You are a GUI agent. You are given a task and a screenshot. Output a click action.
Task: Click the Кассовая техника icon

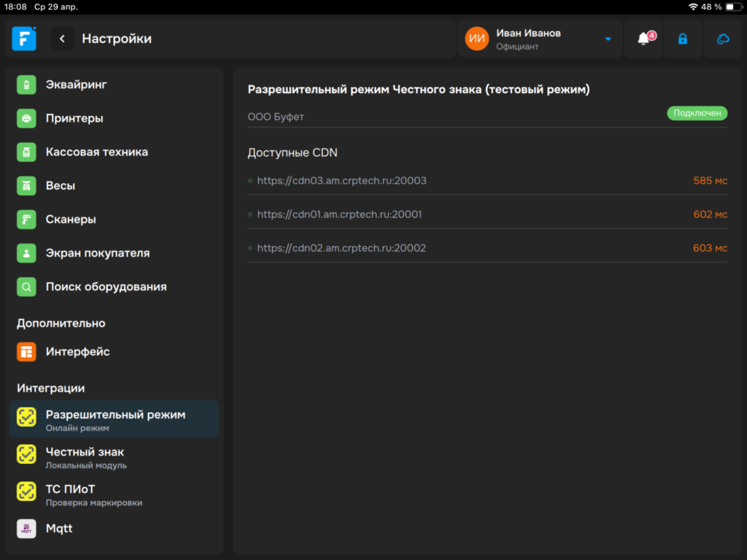(x=26, y=152)
